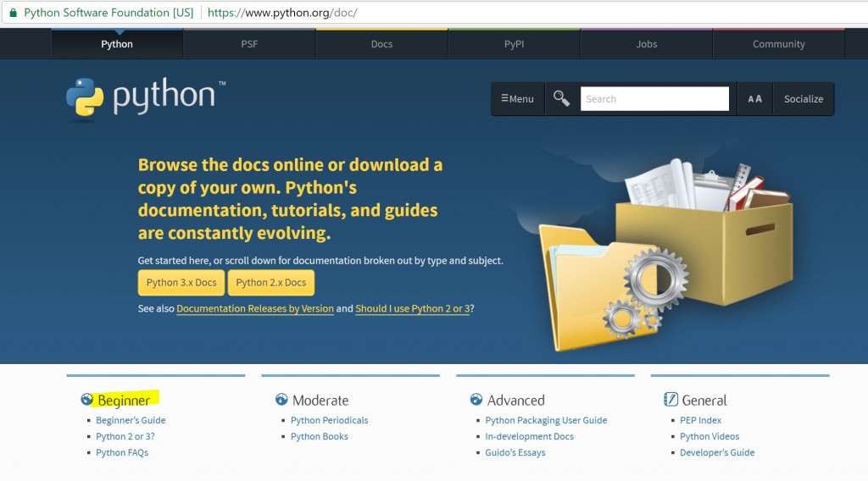The image size is (868, 481).
Task: Open the Menu dropdown
Action: pos(518,99)
